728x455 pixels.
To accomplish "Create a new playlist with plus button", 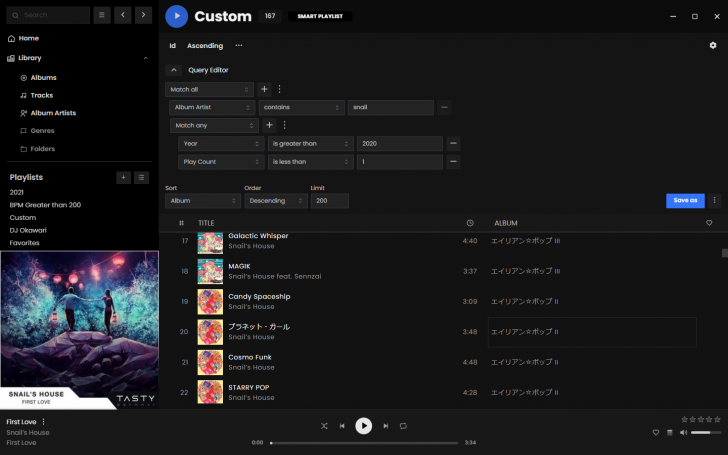I will click(x=123, y=177).
